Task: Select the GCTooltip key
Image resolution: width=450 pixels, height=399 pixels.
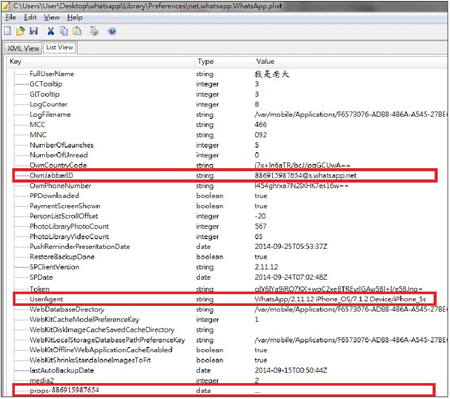Action: [x=46, y=84]
